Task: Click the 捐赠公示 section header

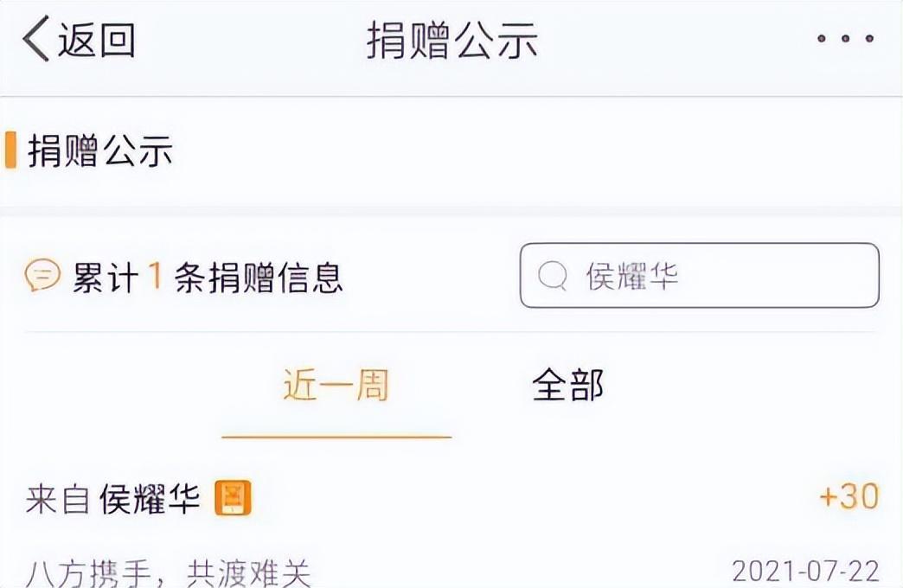Action: [100, 151]
